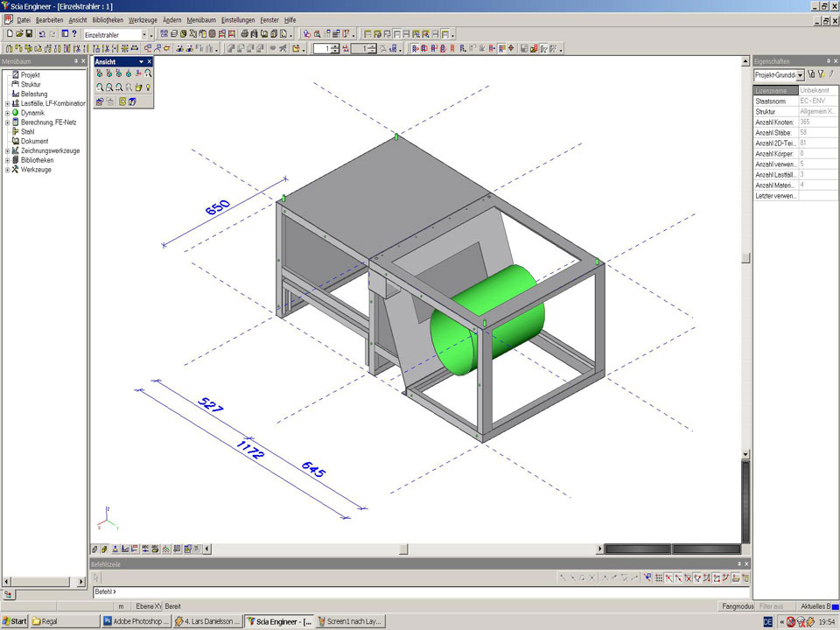The width and height of the screenshot is (840, 630).
Task: Click the Undo arrow icon
Action: click(x=41, y=34)
